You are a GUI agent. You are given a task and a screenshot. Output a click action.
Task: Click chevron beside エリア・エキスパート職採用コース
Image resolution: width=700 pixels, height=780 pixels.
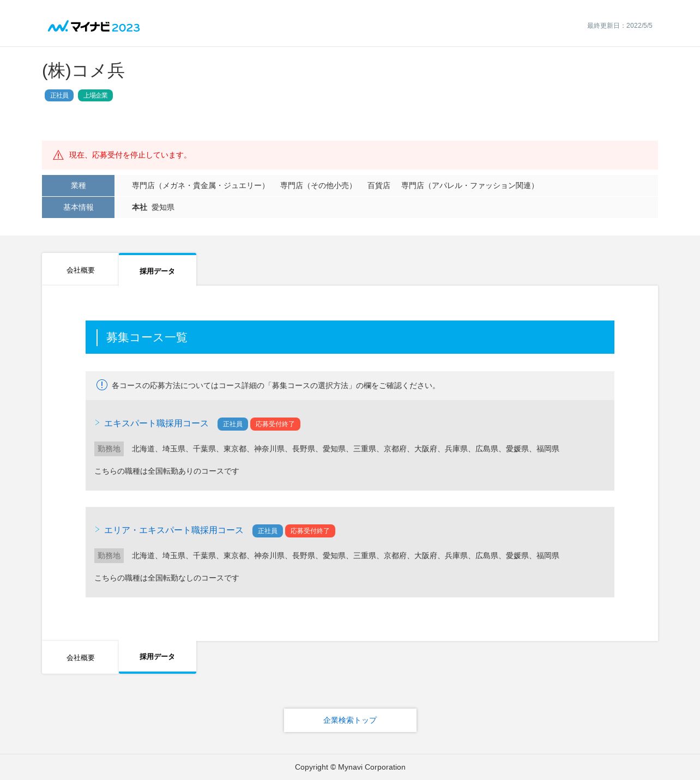coord(97,529)
